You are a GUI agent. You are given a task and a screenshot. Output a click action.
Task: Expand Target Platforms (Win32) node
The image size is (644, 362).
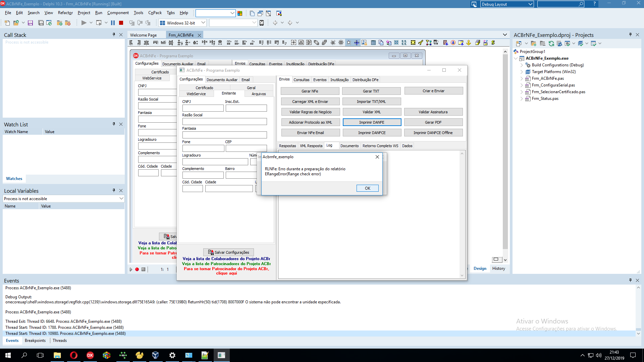coord(522,72)
